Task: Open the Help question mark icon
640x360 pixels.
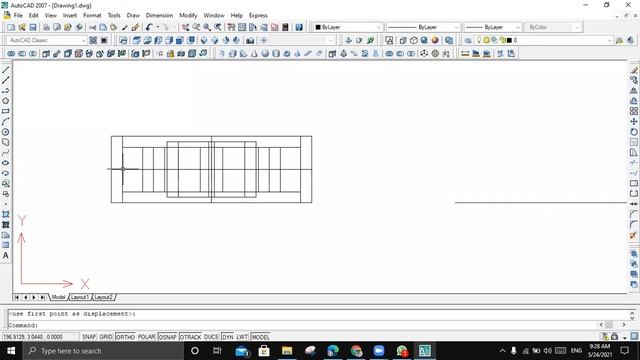Action: pos(299,27)
